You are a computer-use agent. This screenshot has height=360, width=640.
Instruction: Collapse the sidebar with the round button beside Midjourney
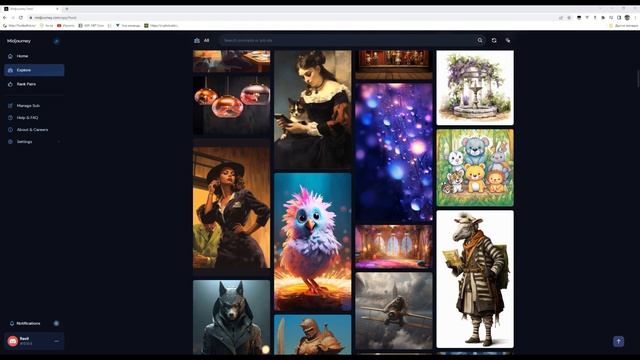point(56,41)
